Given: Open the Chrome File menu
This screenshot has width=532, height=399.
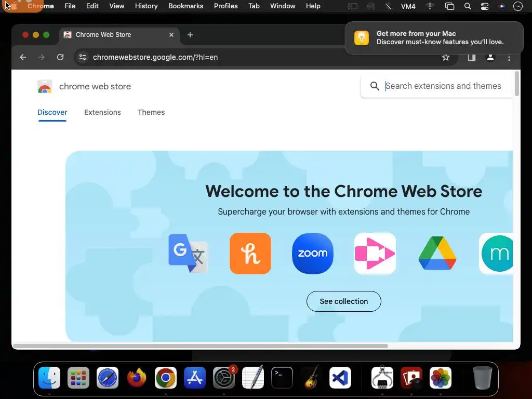Looking at the screenshot, I should pyautogui.click(x=70, y=6).
